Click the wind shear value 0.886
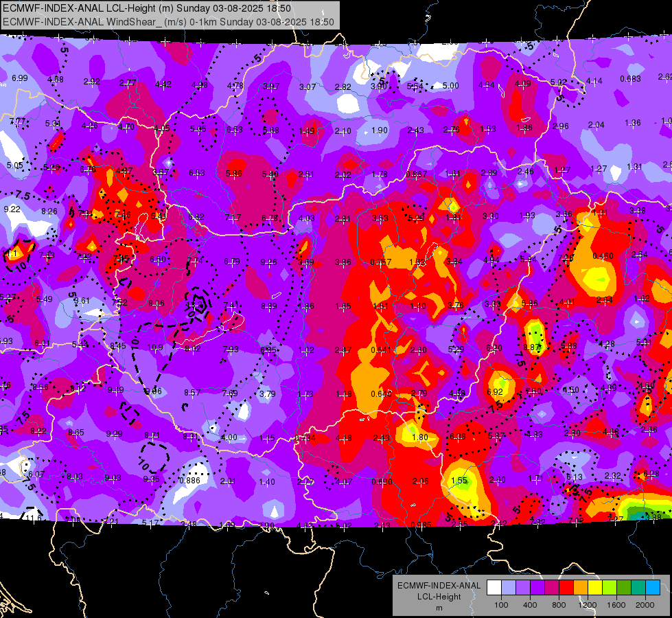This screenshot has width=672, height=618. click(x=190, y=481)
